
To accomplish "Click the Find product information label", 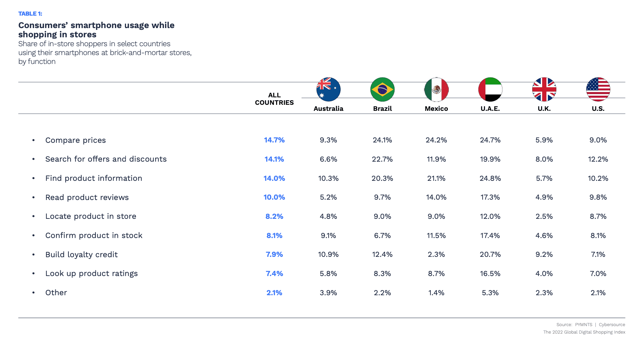I will (94, 178).
